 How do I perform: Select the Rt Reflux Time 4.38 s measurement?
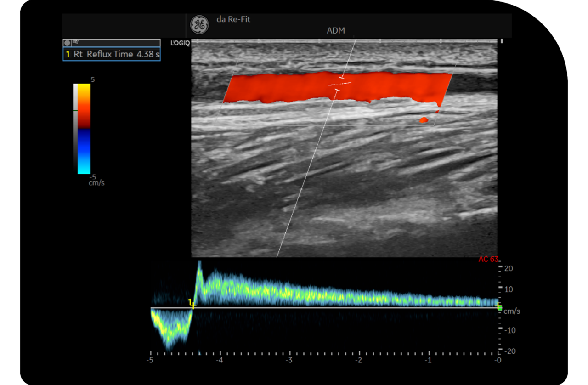112,54
